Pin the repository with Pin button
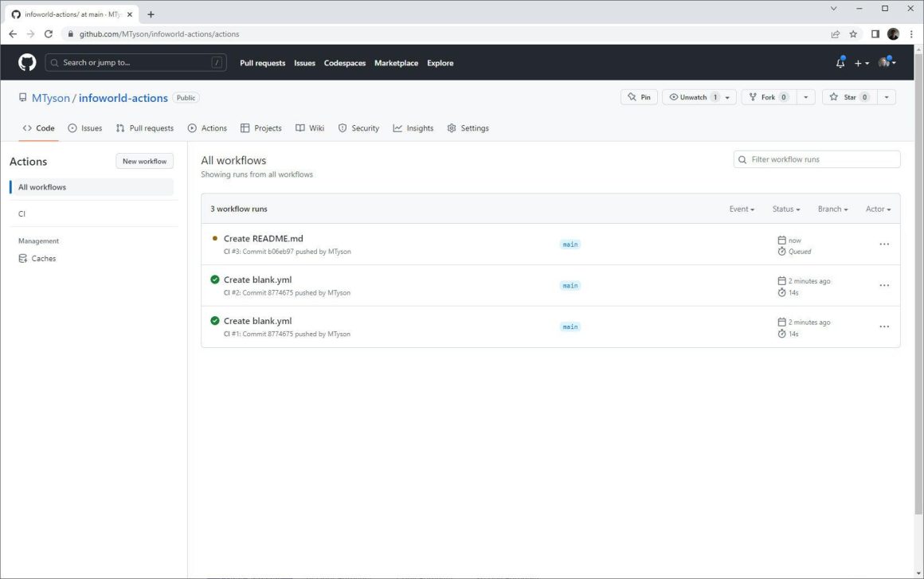 [x=639, y=97]
